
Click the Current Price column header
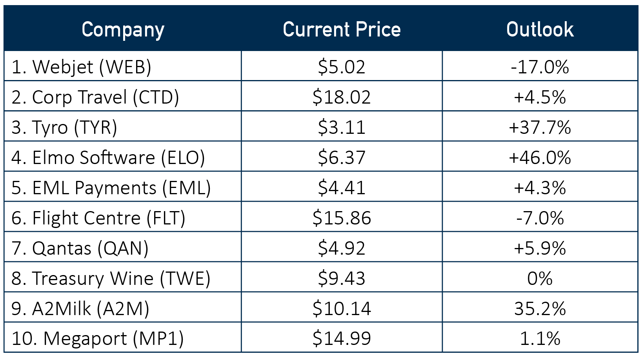point(342,29)
